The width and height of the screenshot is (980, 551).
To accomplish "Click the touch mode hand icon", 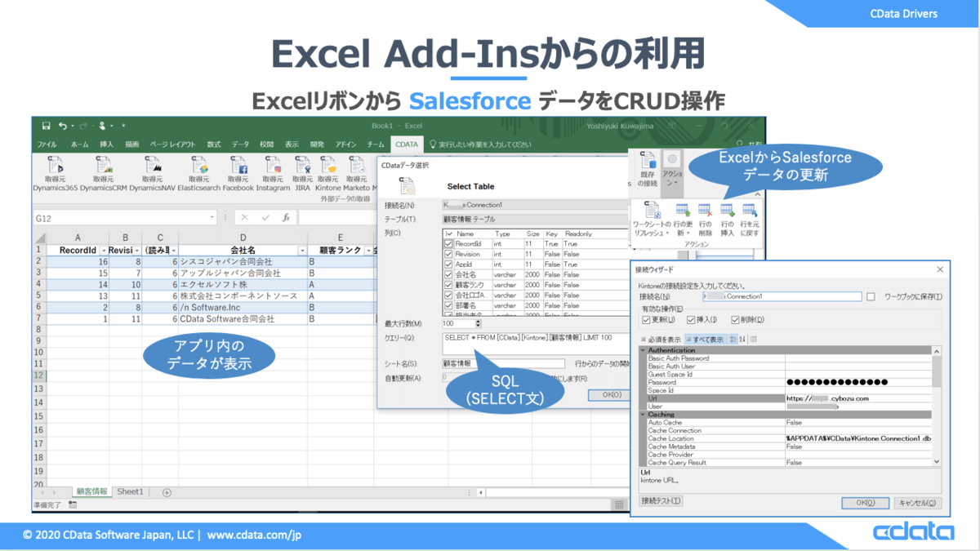I will pyautogui.click(x=103, y=126).
